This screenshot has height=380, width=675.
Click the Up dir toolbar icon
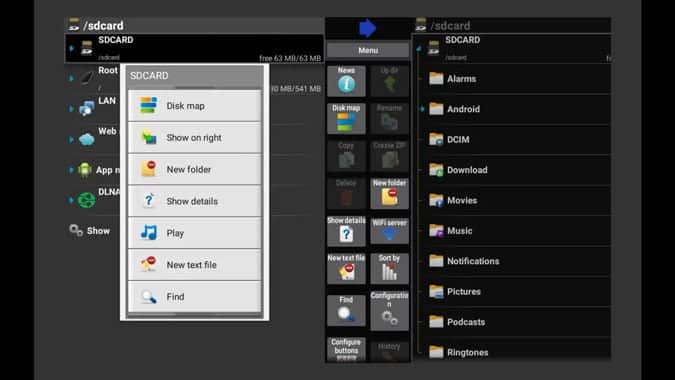coord(390,80)
